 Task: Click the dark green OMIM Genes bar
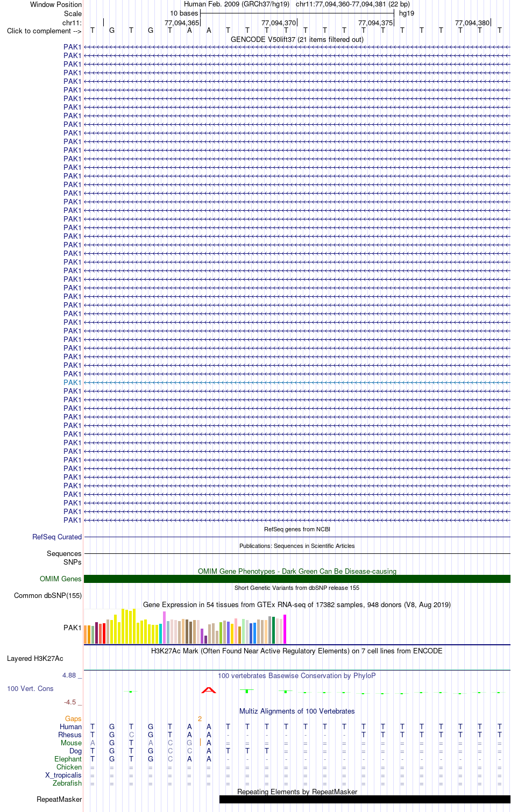[x=297, y=579]
